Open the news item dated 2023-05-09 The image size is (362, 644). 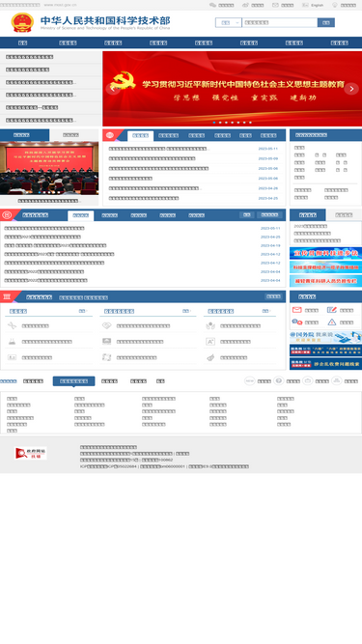152,158
